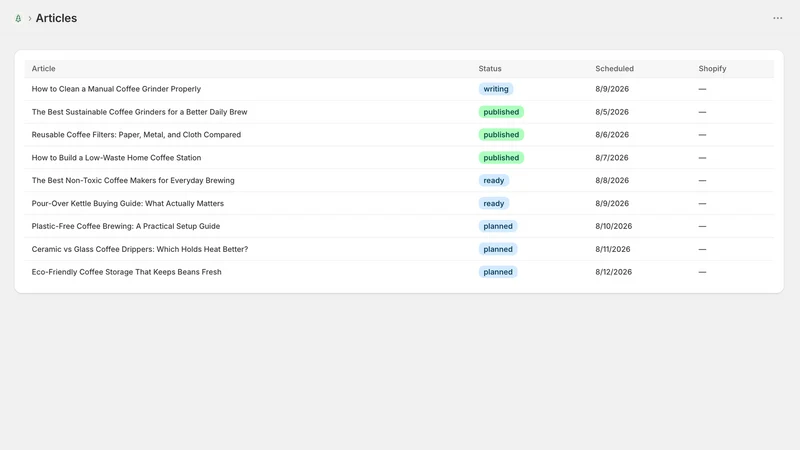Open Plastic-Free Coffee Brewing setup guide article

(x=126, y=226)
